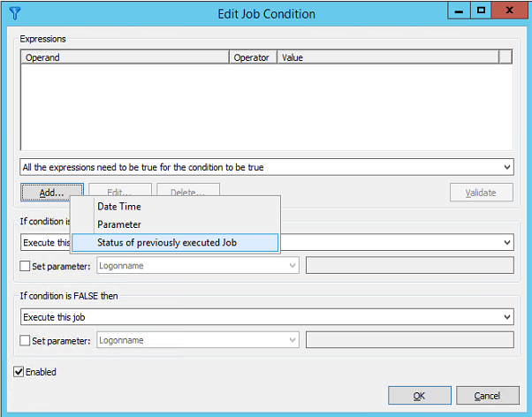Screen dimensions: 532x417
Task: Uncheck the Enabled checkbox
Action: click(19, 372)
